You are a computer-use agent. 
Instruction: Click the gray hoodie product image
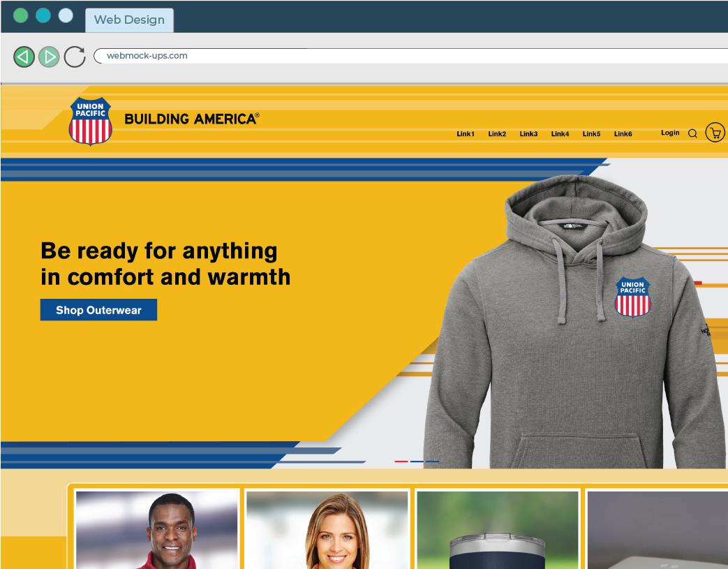[576, 321]
